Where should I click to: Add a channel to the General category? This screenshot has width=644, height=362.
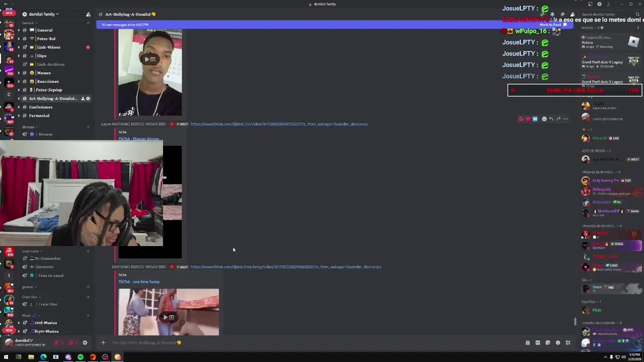88,23
